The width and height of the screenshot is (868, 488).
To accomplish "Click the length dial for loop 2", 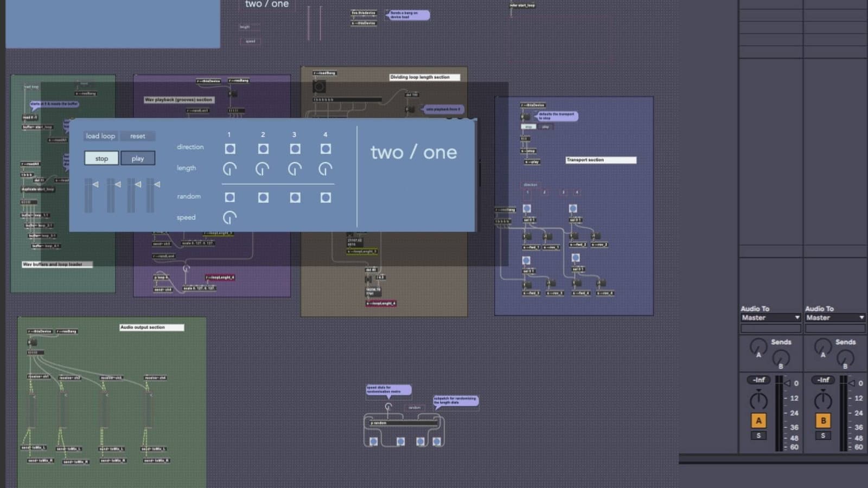I will pos(263,169).
